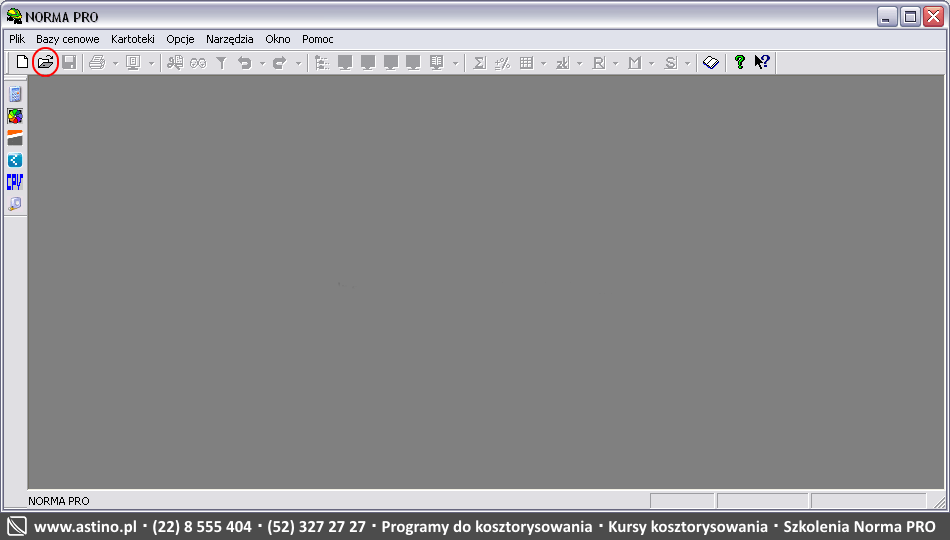The width and height of the screenshot is (950, 540).
Task: Open the Narzędzia menu
Action: (x=230, y=39)
